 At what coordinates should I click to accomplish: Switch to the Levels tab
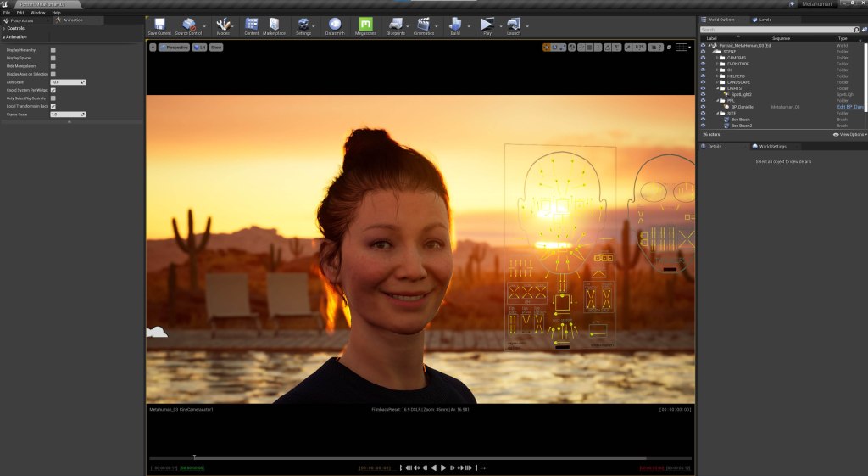[x=764, y=19]
